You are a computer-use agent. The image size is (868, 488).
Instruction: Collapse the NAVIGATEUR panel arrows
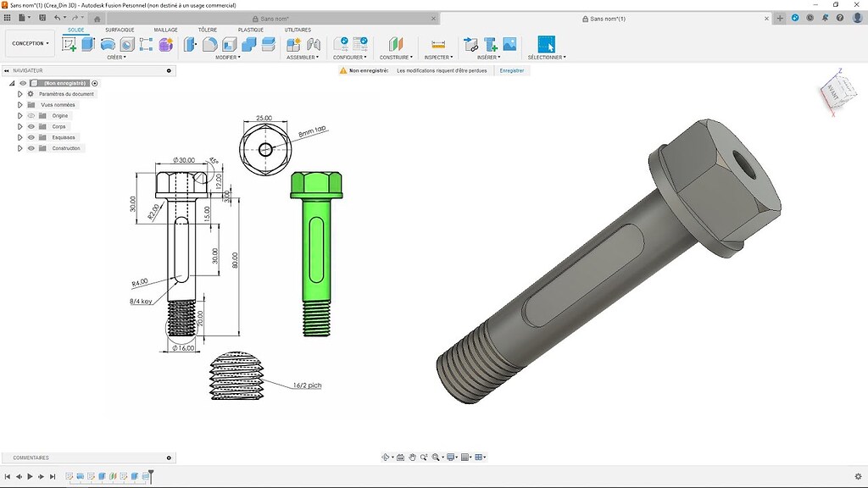(8, 70)
